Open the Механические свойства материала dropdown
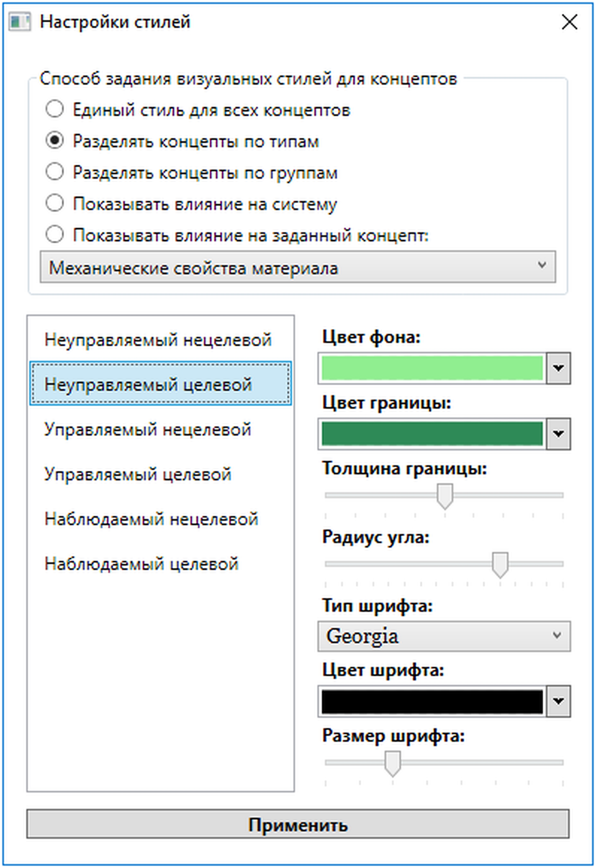The height and width of the screenshot is (868, 596). tap(298, 267)
